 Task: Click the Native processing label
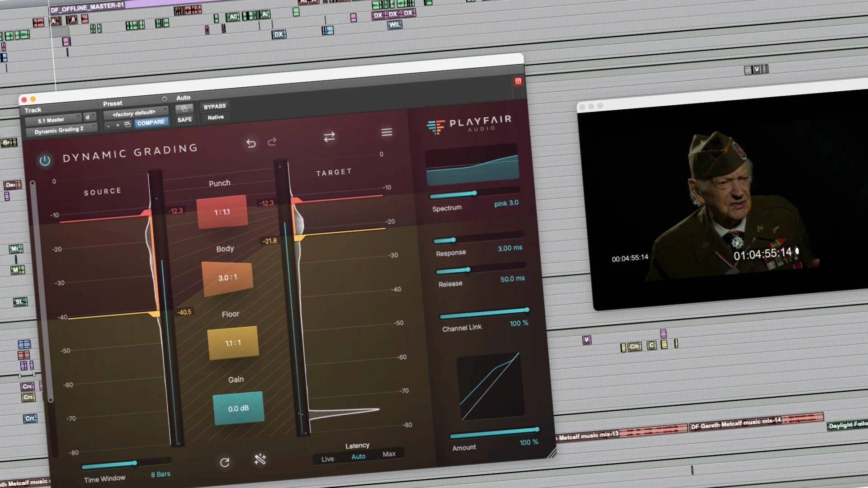(x=215, y=117)
